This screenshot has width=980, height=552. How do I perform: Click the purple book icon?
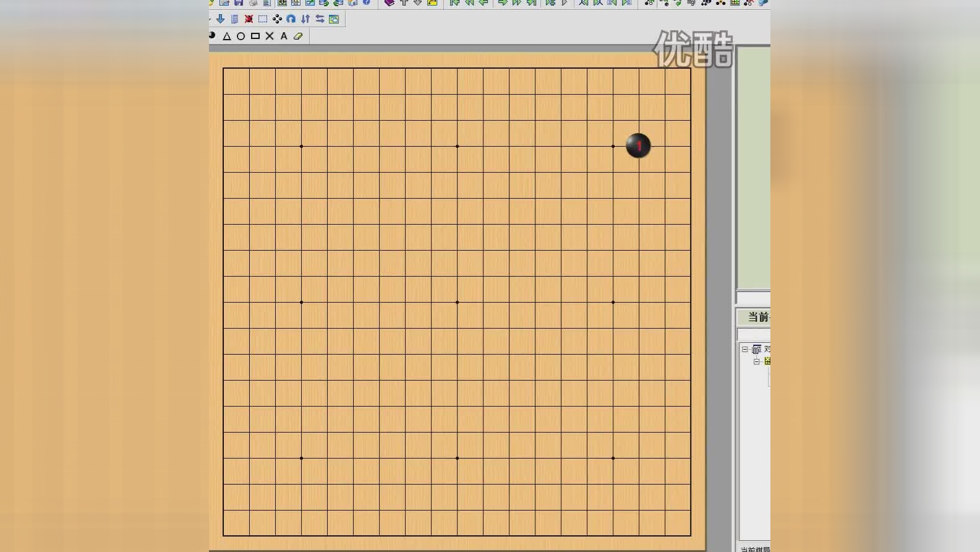[390, 2]
